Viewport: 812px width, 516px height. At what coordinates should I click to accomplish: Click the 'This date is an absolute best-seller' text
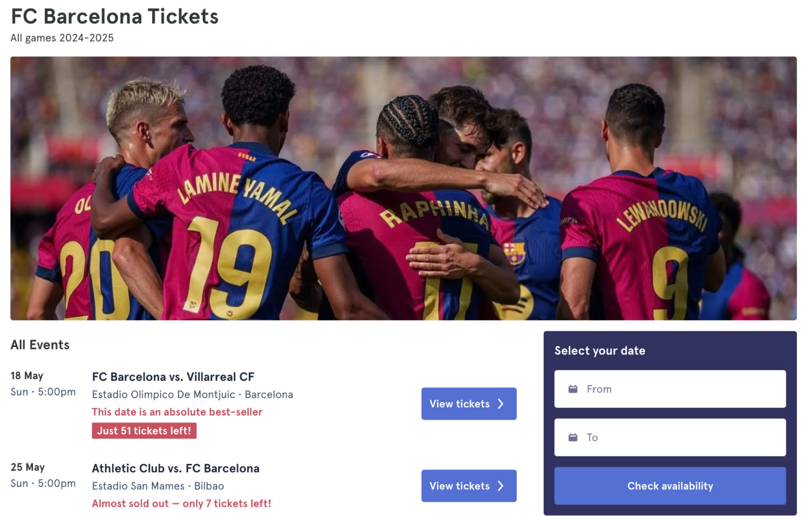pos(177,412)
